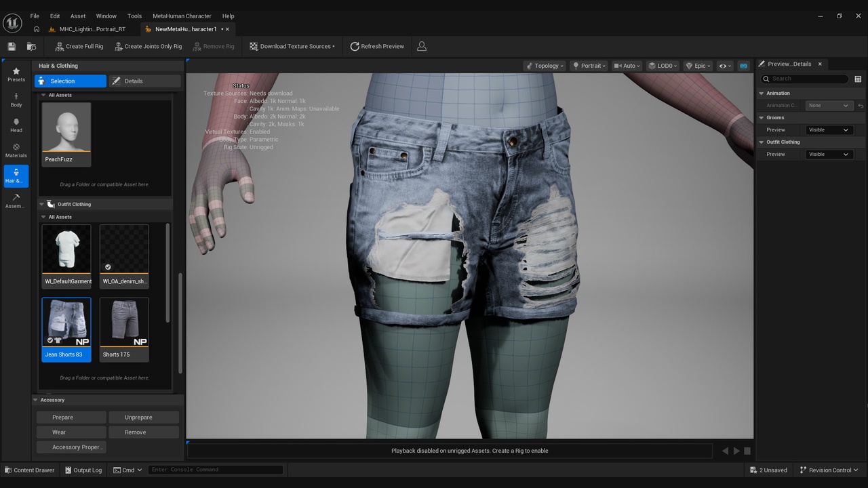
Task: Click the Remove accessory button
Action: pos(144,432)
